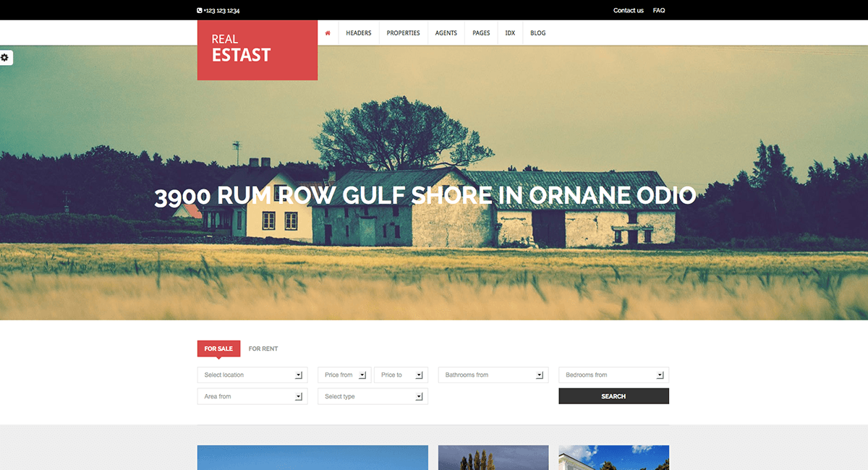Open the IDX menu
Image resolution: width=868 pixels, height=470 pixels.
tap(510, 33)
